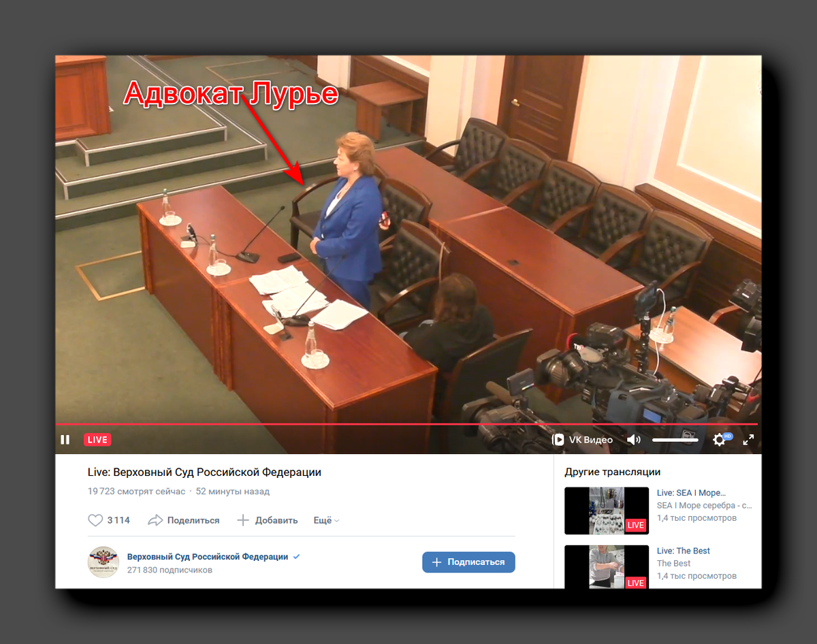Click Поделиться share label
The image size is (817, 644).
point(193,520)
